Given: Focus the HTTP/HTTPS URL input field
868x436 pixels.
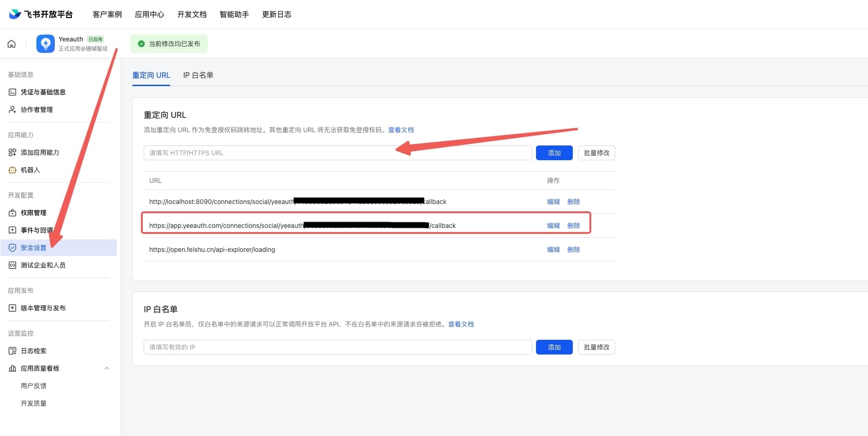Looking at the screenshot, I should [338, 153].
